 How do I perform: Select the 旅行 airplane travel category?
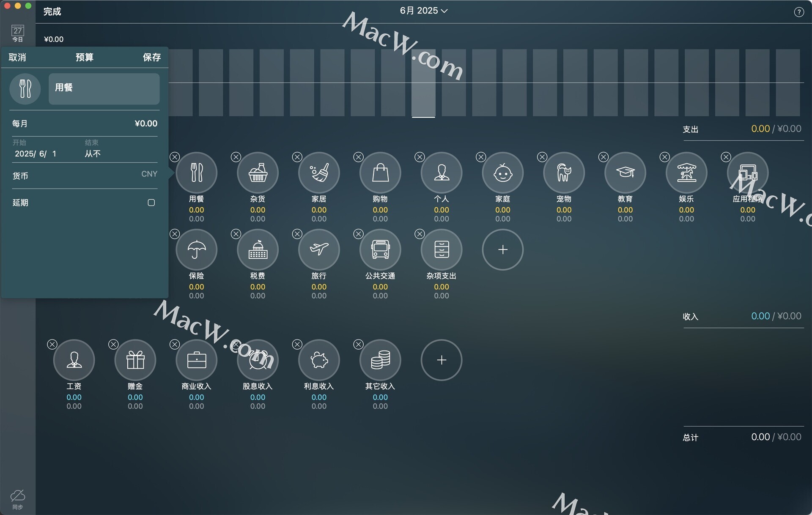pos(319,249)
